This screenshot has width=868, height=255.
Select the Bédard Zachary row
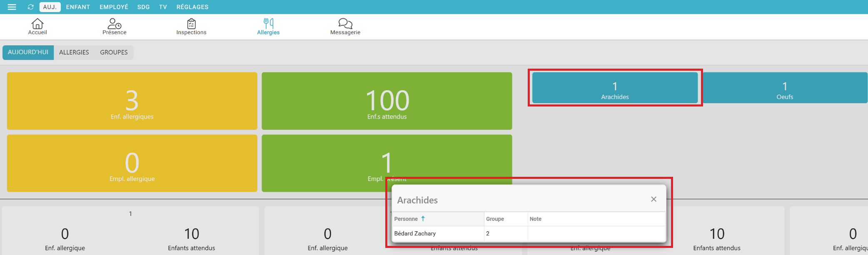point(415,233)
